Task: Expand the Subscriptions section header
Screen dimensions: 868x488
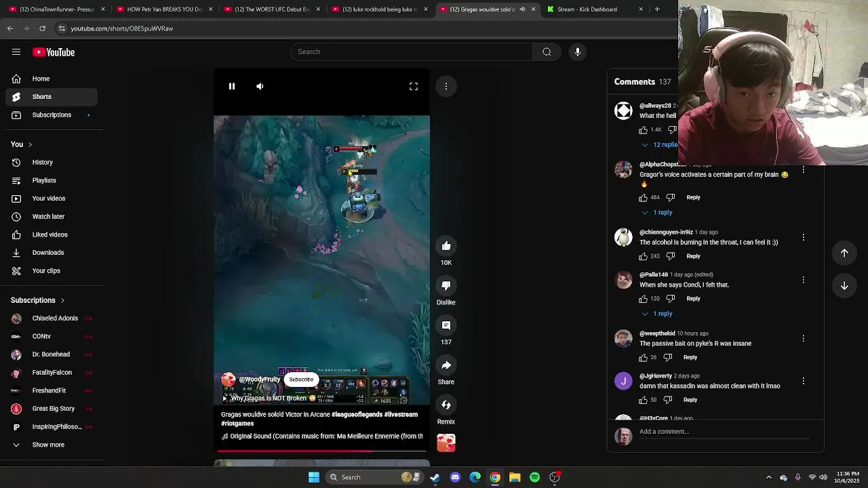Action: [38, 300]
